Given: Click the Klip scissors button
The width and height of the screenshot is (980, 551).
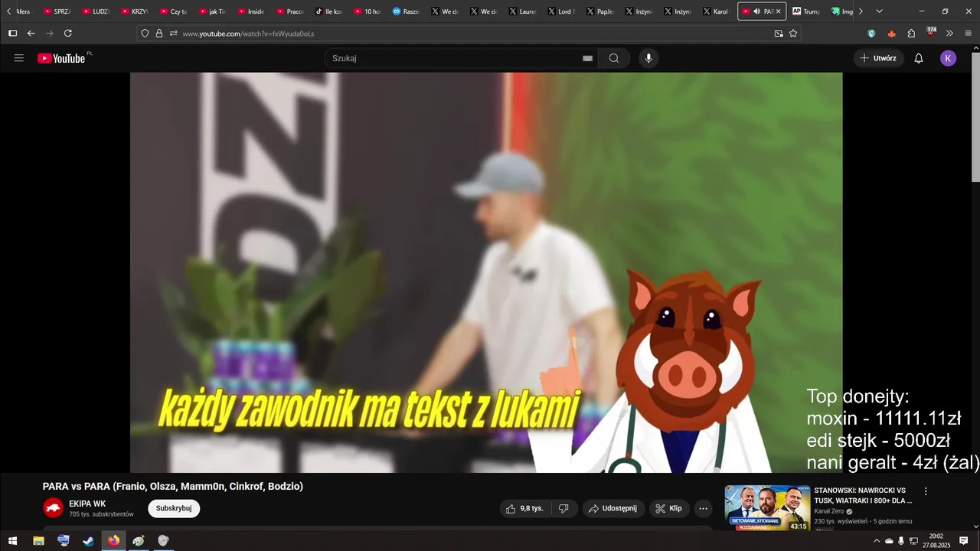Looking at the screenshot, I should click(670, 508).
